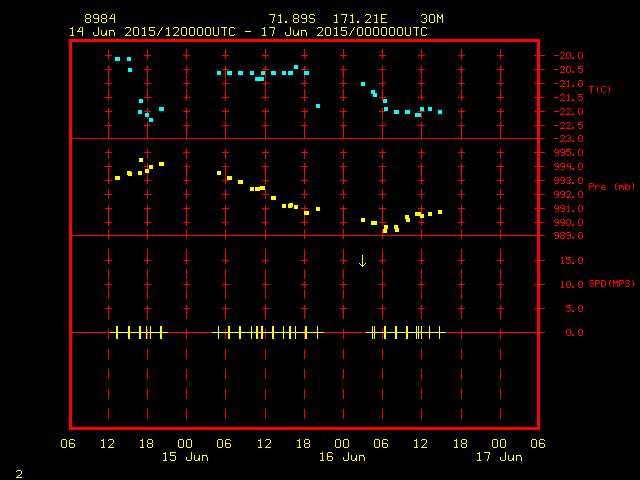Click the start time 14 Jun 2015/120000UTC
The height and width of the screenshot is (480, 640).
point(152,32)
